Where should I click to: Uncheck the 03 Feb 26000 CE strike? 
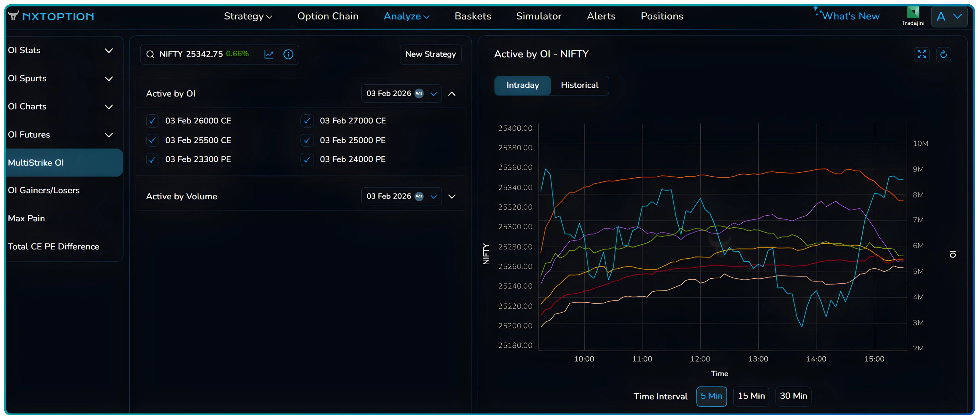click(x=152, y=121)
